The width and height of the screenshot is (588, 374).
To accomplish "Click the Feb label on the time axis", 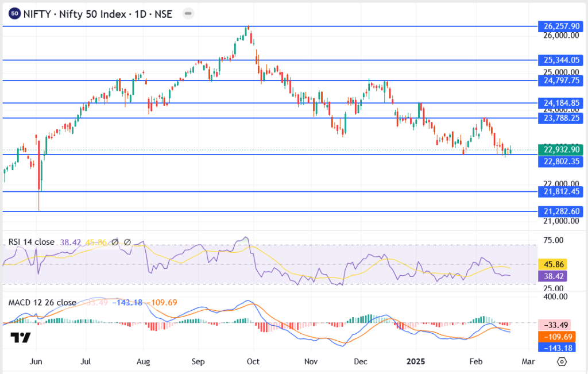I will click(x=475, y=361).
